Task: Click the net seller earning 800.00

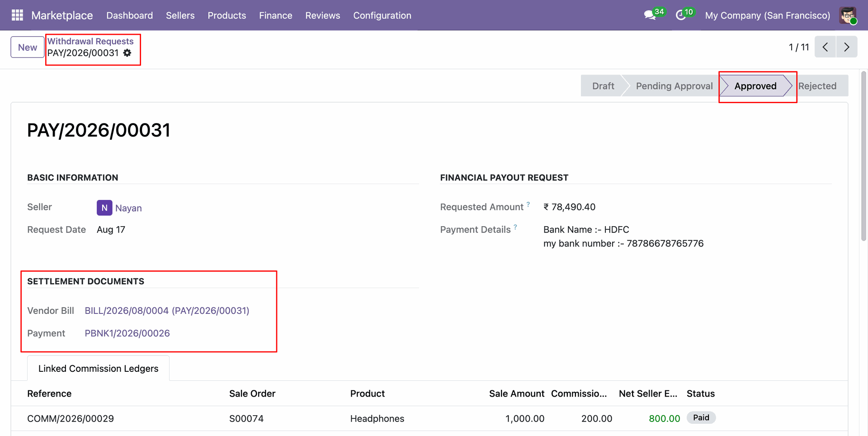Action: pyautogui.click(x=664, y=419)
